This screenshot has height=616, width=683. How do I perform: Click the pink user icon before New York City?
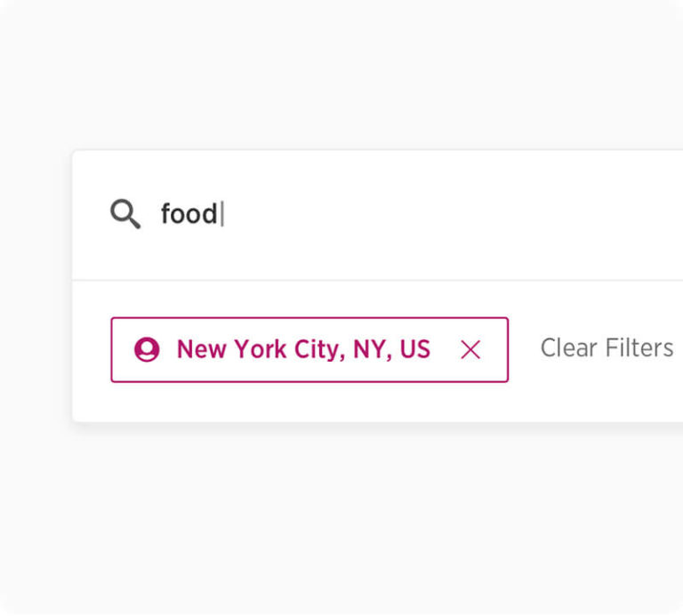click(x=147, y=349)
